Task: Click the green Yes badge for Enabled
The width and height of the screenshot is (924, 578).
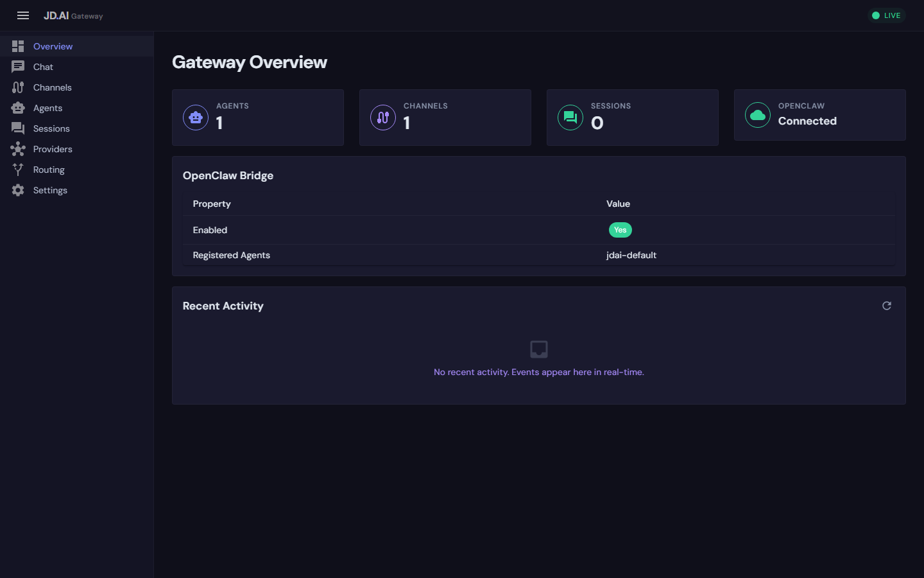Action: (x=620, y=230)
